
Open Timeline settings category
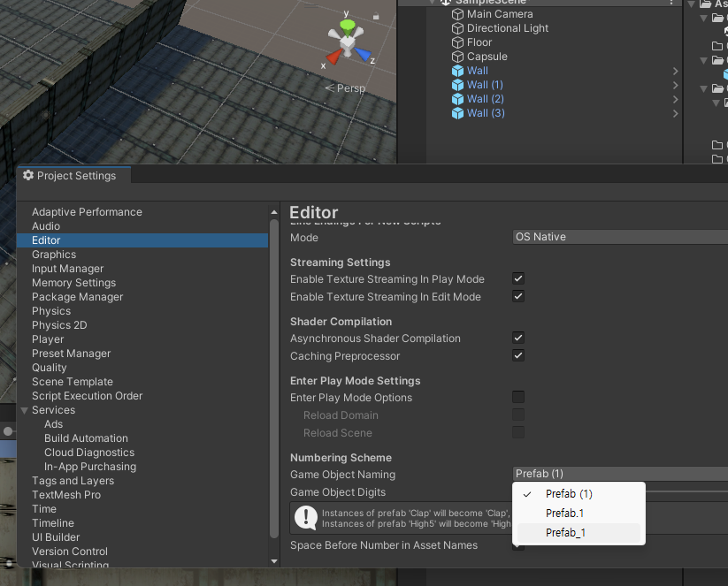coord(53,523)
